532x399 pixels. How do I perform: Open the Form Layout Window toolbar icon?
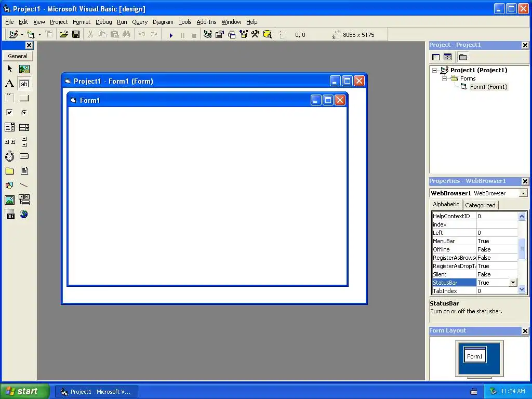click(232, 35)
